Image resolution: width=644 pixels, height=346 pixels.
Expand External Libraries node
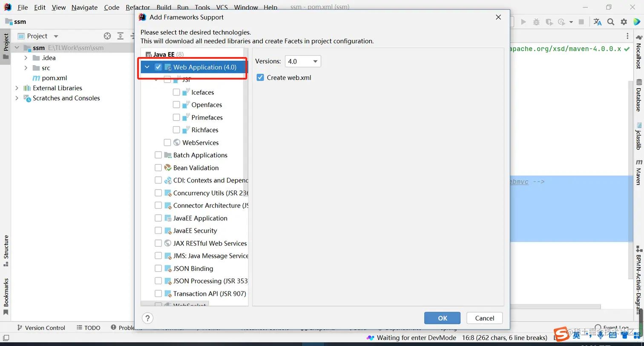pos(17,88)
